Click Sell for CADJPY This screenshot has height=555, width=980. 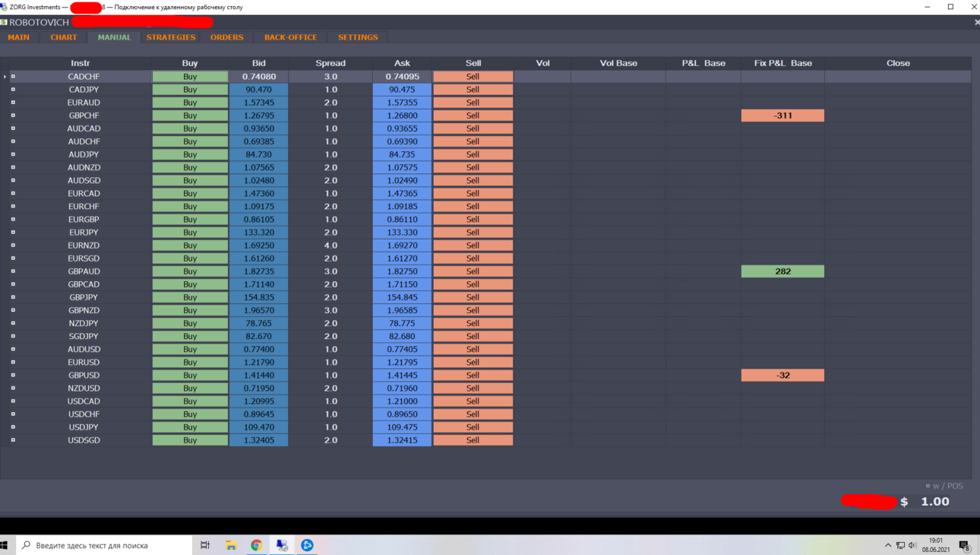click(x=473, y=90)
